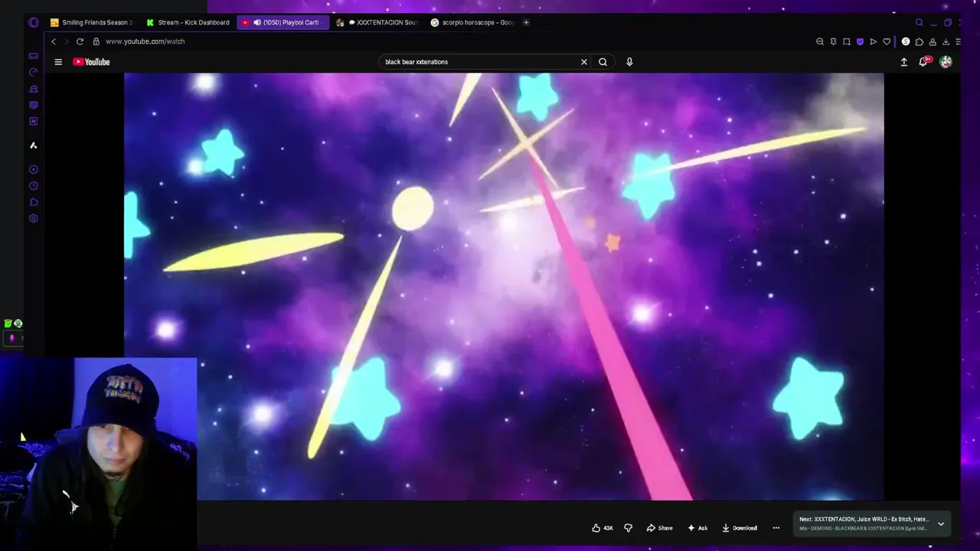Open the extensions puzzle icon in the toolbar

[x=920, y=41]
